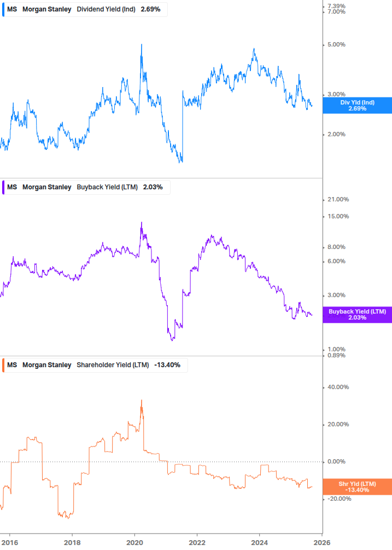Click the Morgan Stanley Dividend Yield legend label
392x550 pixels.
point(84,9)
